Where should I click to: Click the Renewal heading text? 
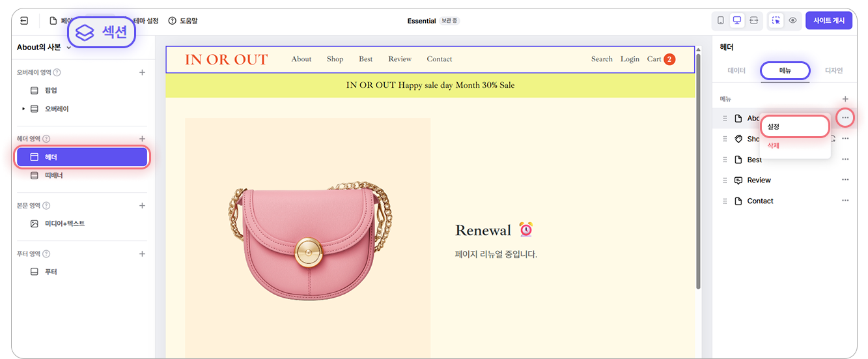483,230
